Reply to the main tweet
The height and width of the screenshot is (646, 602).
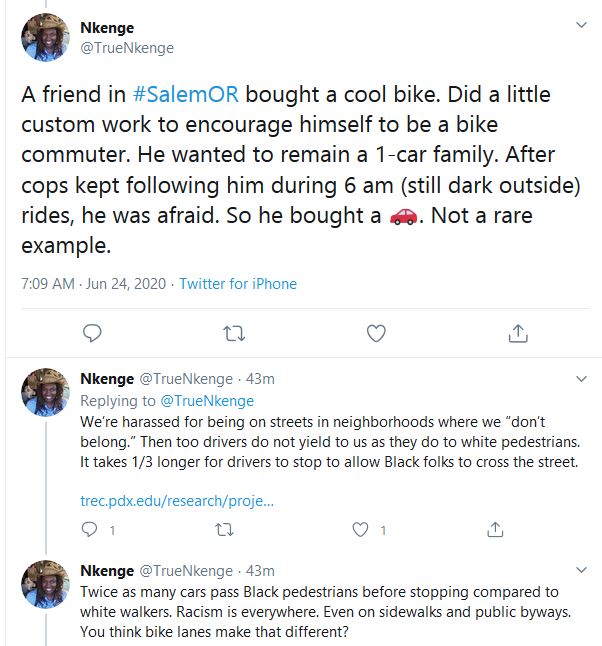(92, 332)
